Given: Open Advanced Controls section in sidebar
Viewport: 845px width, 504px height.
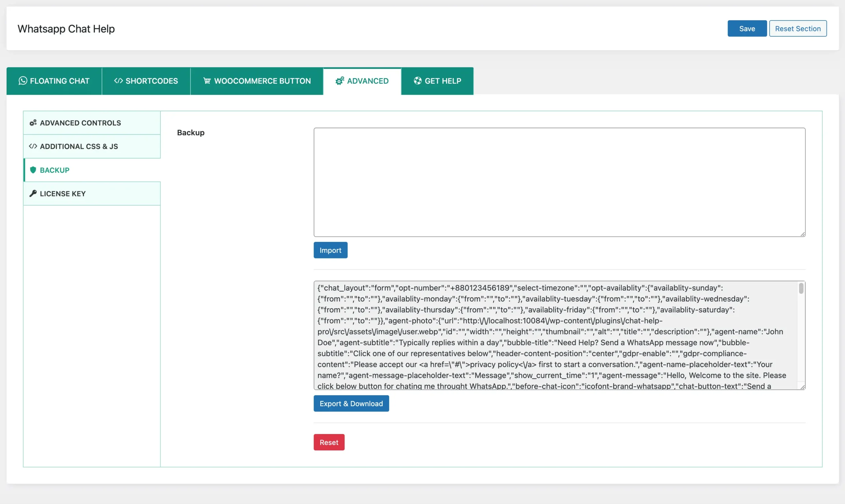Looking at the screenshot, I should click(x=92, y=122).
